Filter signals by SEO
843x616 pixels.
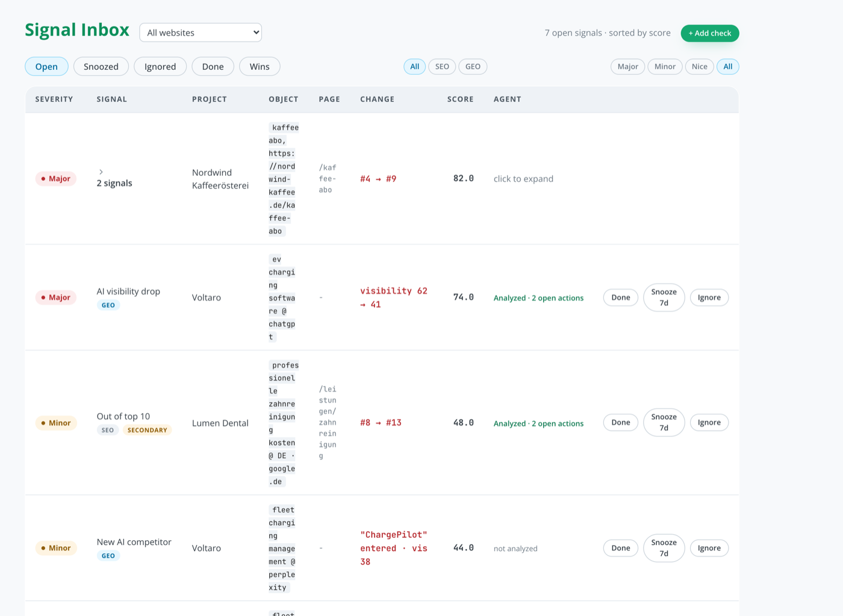(x=442, y=66)
